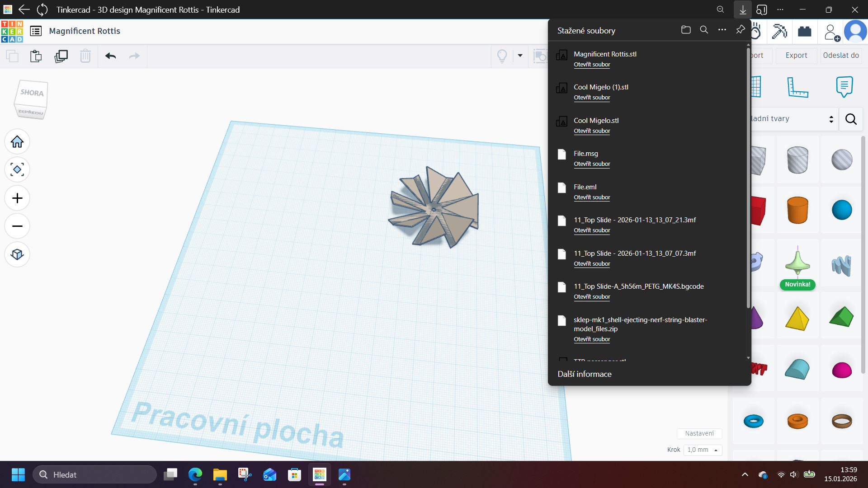Click the Copy tool in the toolbar
The height and width of the screenshot is (488, 868).
(12, 56)
